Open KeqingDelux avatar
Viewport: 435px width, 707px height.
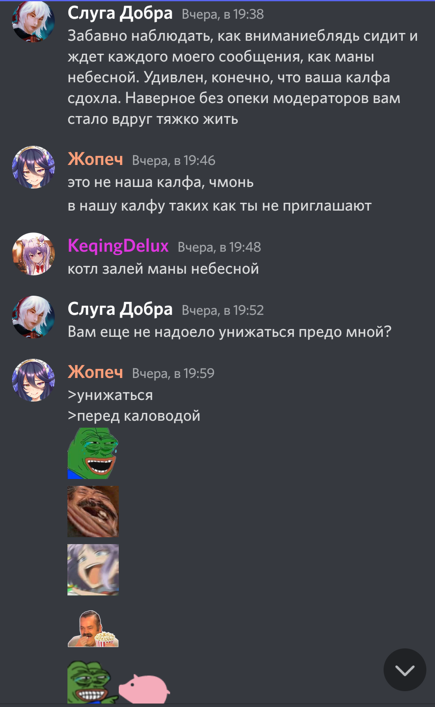click(33, 254)
